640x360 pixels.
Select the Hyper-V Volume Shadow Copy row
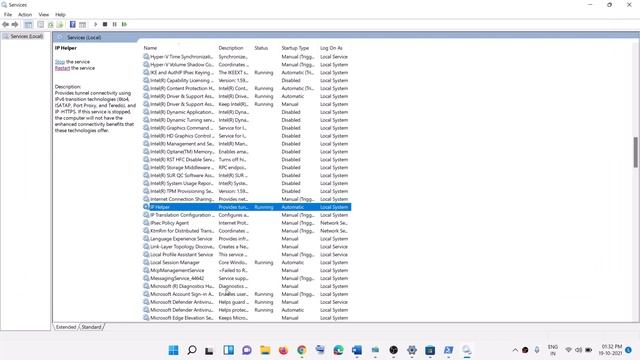tap(247, 64)
